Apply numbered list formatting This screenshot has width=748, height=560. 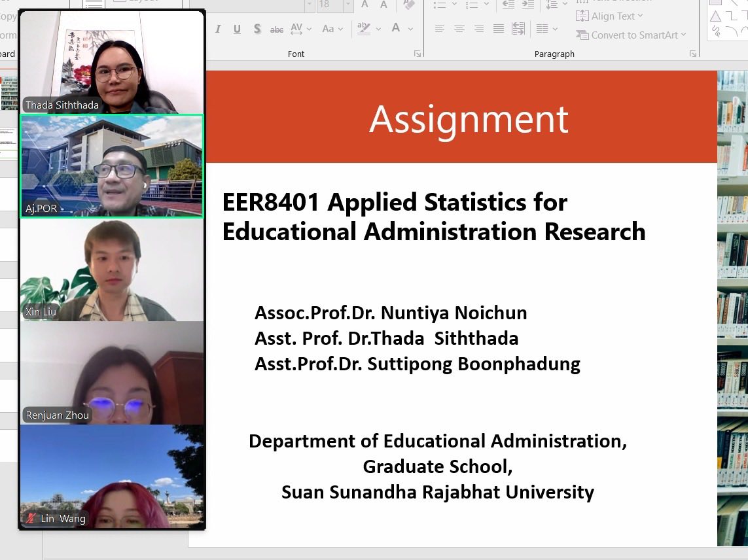471,5
